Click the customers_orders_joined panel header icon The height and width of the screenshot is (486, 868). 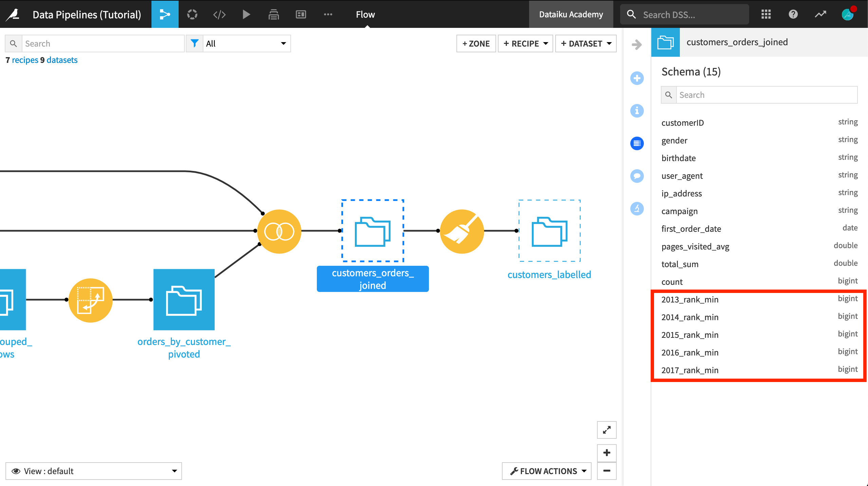click(666, 42)
